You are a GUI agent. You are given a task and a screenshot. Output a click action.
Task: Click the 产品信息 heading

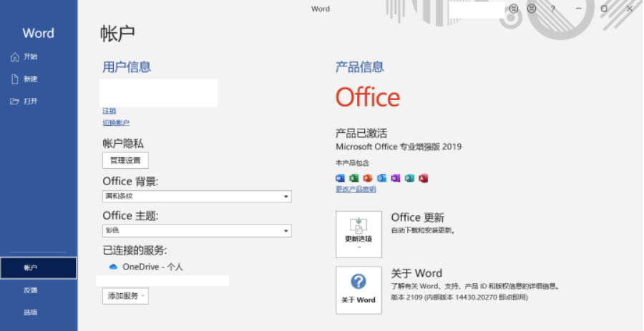coord(359,67)
